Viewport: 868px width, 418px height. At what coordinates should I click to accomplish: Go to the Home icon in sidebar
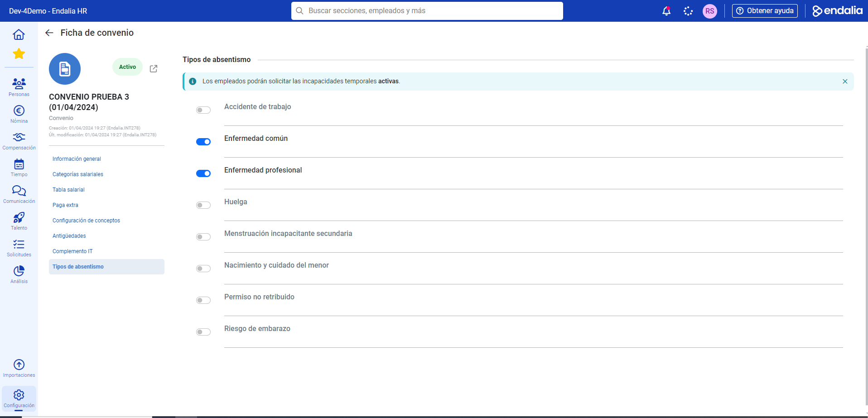19,34
